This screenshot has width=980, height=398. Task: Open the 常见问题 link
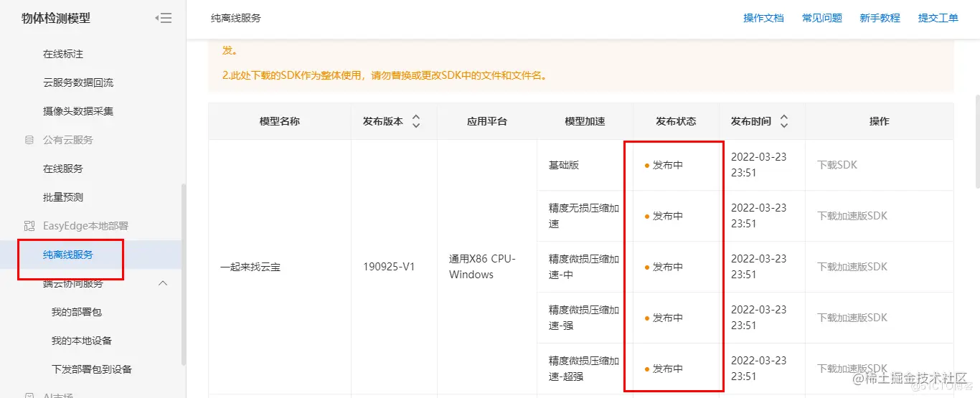[x=822, y=18]
